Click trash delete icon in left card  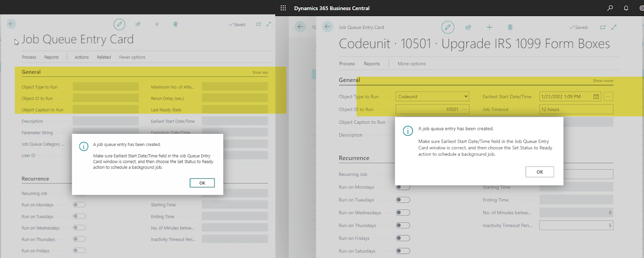click(x=175, y=24)
